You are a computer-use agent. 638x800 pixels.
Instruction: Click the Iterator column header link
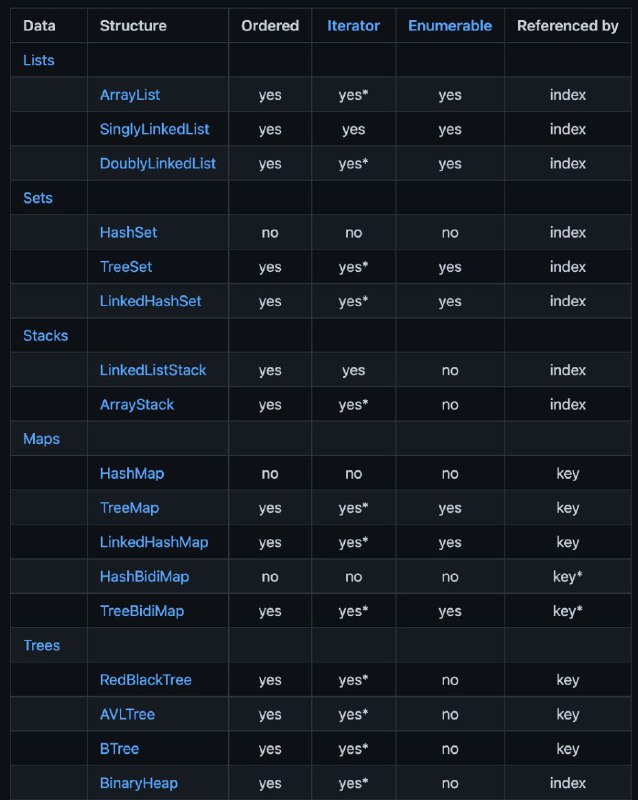(353, 26)
